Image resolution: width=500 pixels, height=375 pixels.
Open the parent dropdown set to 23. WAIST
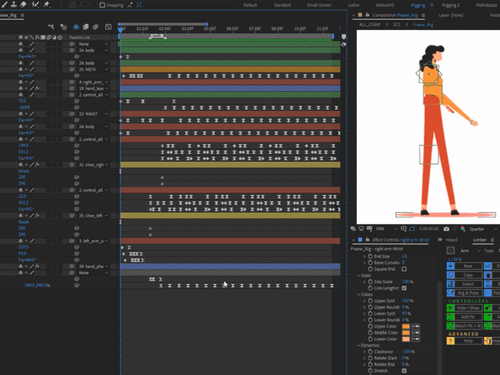[93, 114]
